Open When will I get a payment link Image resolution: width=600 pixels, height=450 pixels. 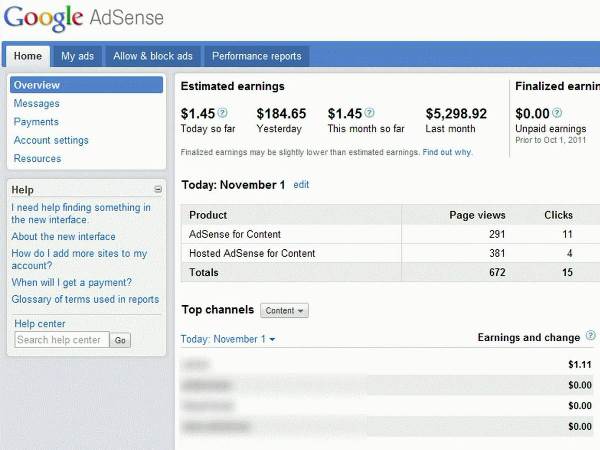pos(71,283)
